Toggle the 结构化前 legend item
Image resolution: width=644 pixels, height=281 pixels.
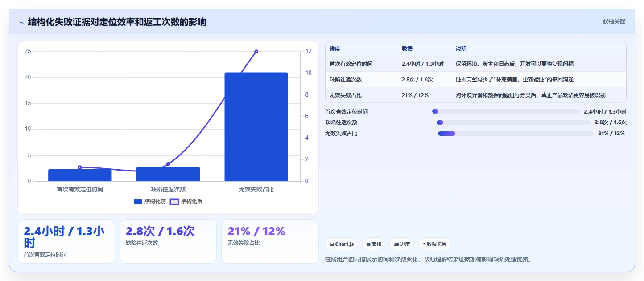click(x=150, y=201)
